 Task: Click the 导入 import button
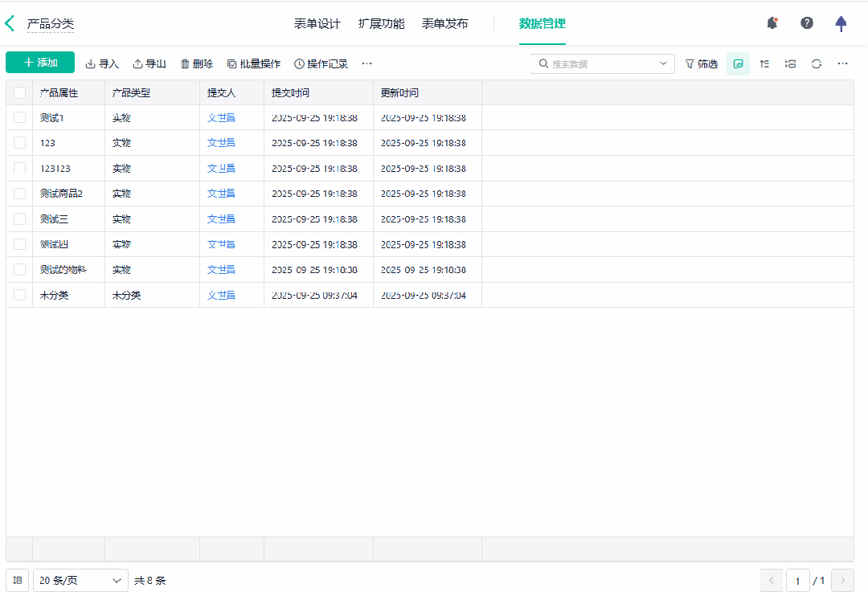point(102,63)
